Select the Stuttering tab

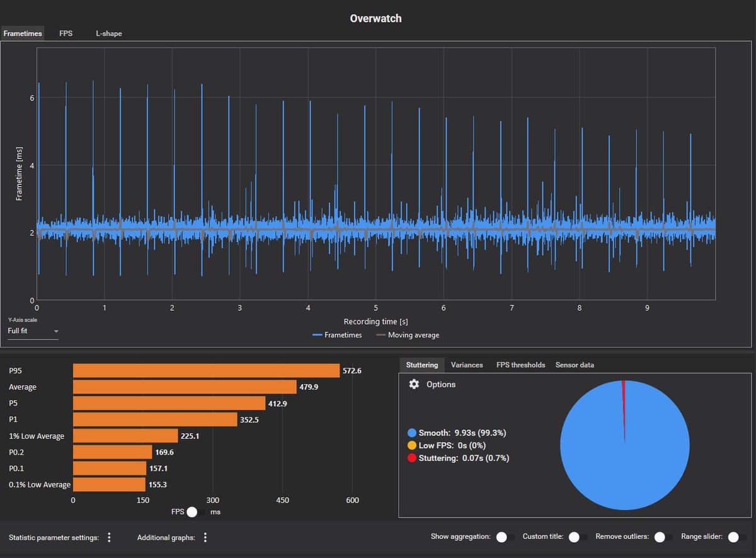pos(422,364)
